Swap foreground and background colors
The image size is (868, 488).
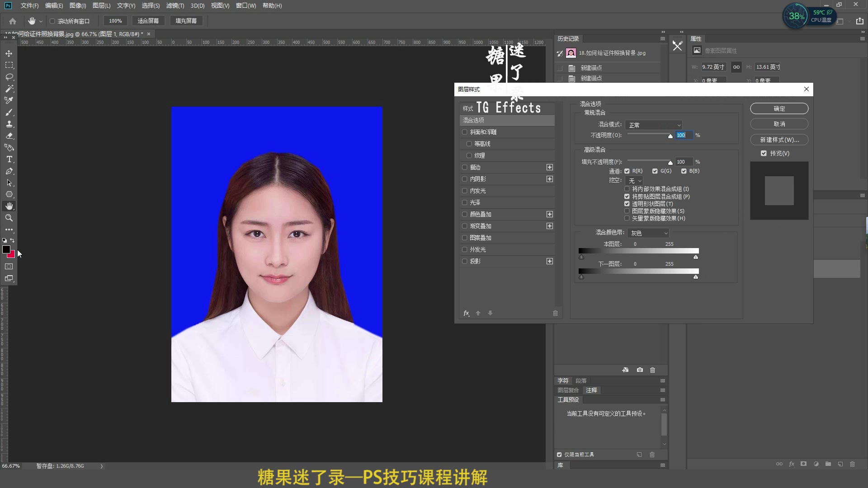[x=13, y=240]
